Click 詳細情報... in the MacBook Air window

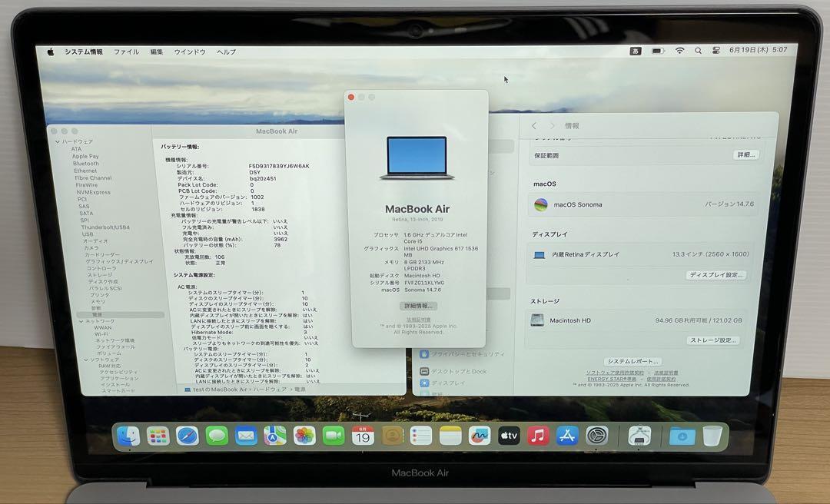click(x=418, y=306)
